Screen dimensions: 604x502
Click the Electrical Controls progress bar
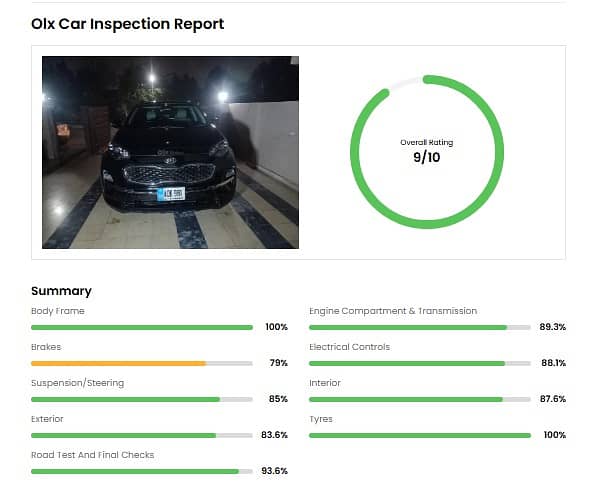pos(419,363)
